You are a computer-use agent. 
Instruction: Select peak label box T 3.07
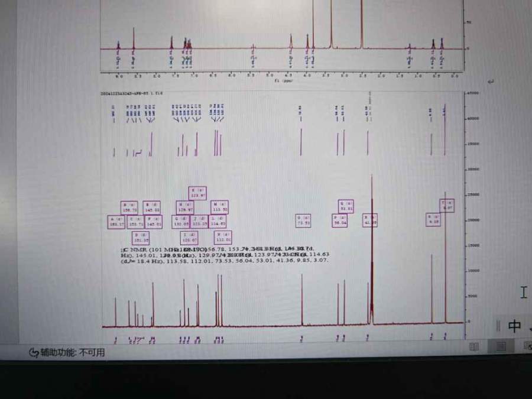(447, 206)
